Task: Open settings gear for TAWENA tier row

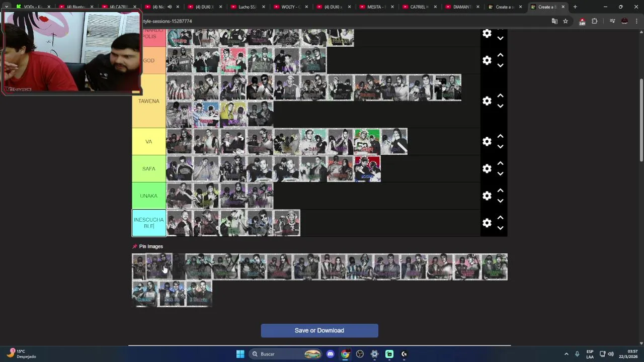Action: point(487,101)
